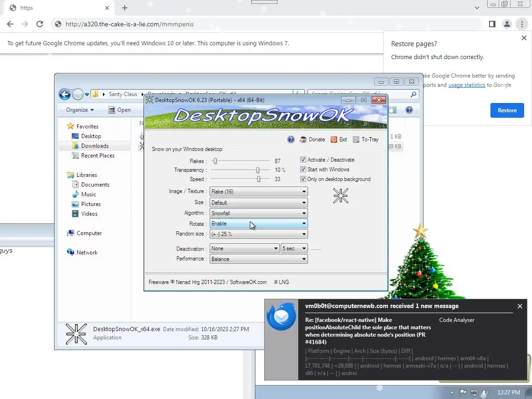Open the usage statistics link
Viewport: 532px width, 399px height.
(466, 85)
